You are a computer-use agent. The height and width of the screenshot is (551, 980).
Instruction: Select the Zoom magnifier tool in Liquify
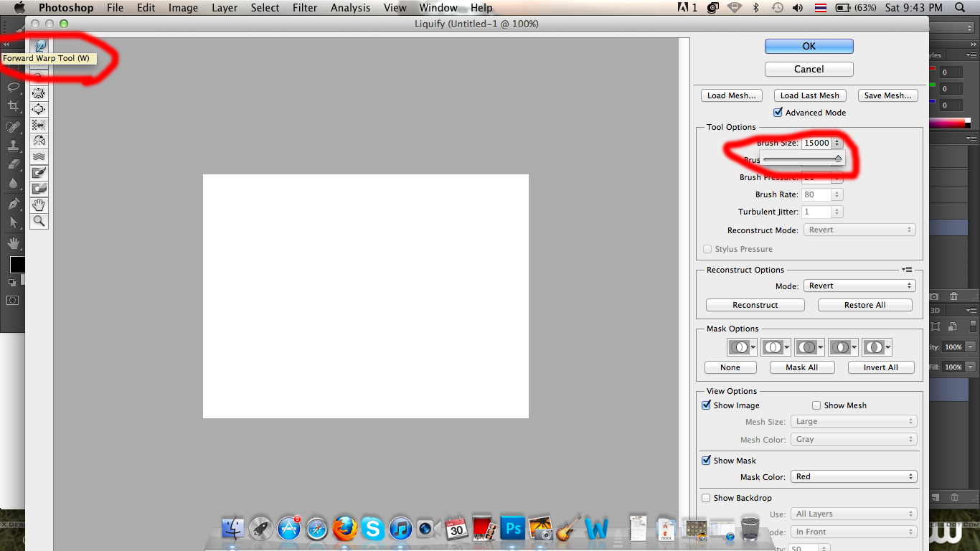39,221
